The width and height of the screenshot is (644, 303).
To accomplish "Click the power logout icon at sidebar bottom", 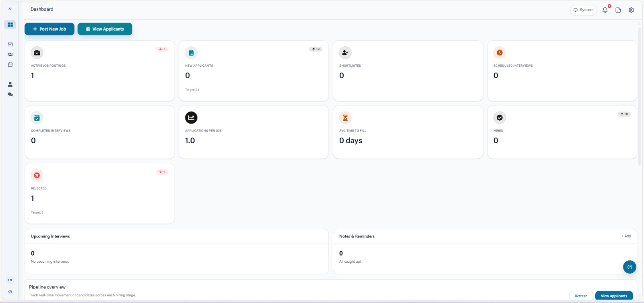I will [x=10, y=291].
